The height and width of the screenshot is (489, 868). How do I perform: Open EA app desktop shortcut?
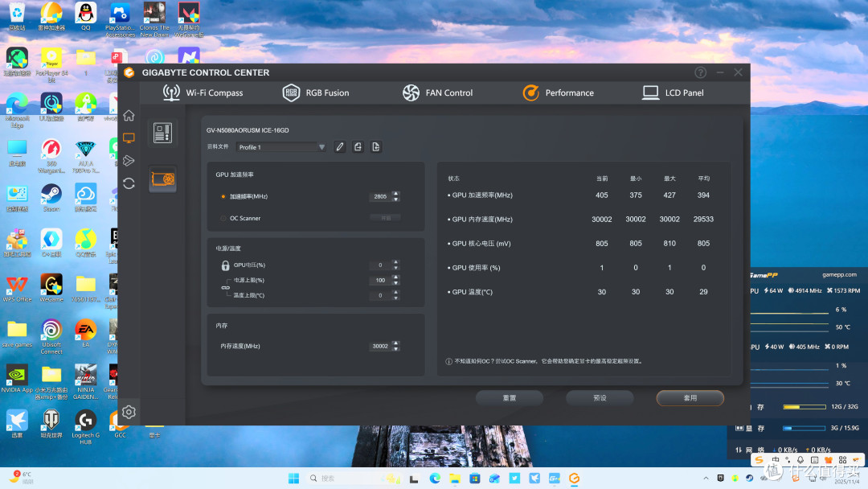point(85,334)
